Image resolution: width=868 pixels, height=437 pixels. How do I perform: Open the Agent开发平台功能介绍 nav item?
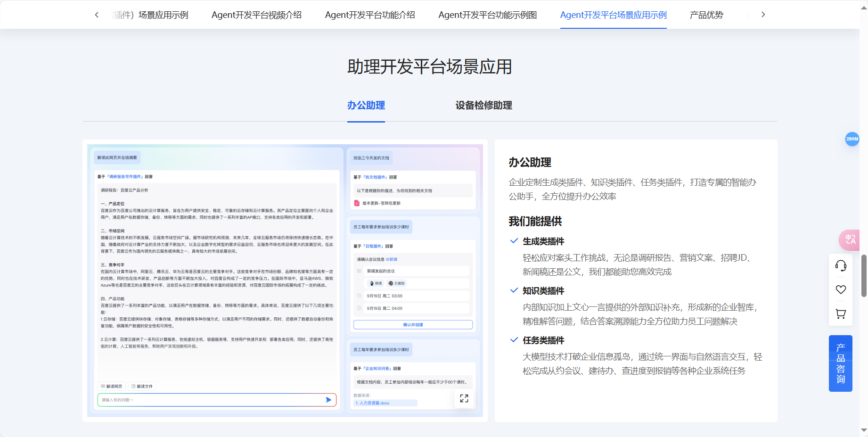[x=369, y=15]
